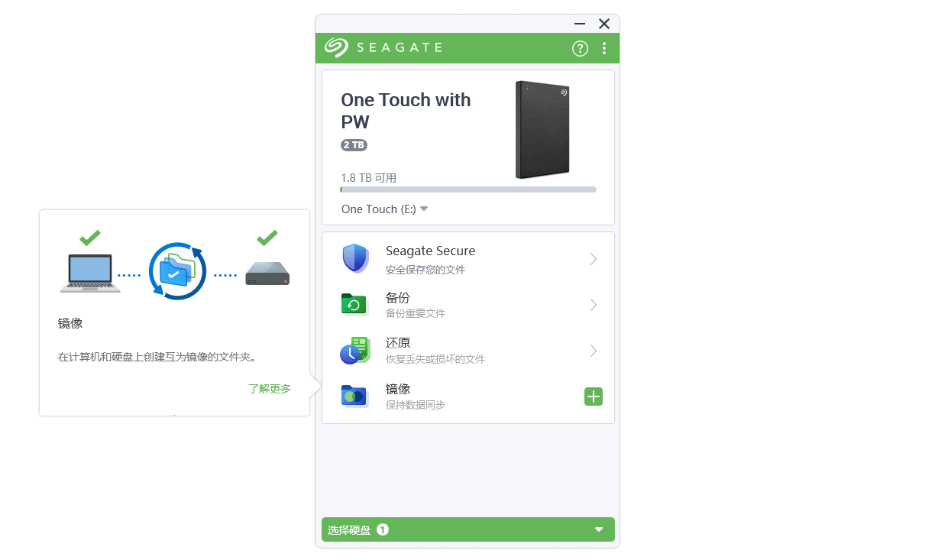Click the green backup folder icon
This screenshot has height=560, width=935.
pos(354,305)
